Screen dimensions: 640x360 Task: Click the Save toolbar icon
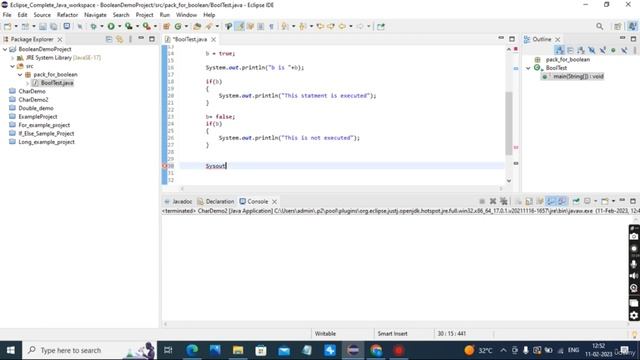[43, 27]
